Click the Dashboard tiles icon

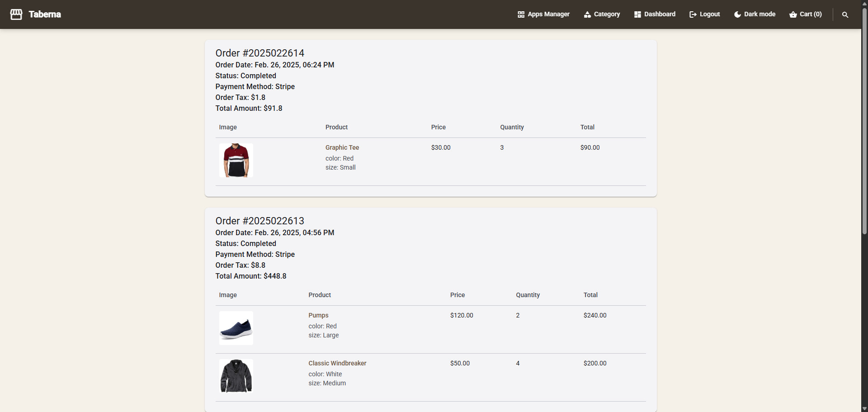(x=637, y=14)
